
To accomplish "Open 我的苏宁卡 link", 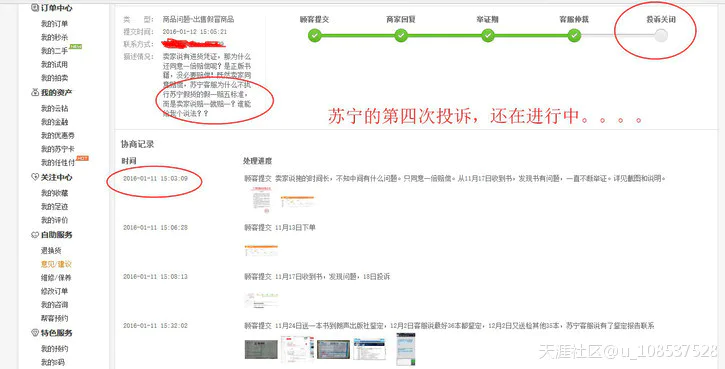I will [58, 149].
